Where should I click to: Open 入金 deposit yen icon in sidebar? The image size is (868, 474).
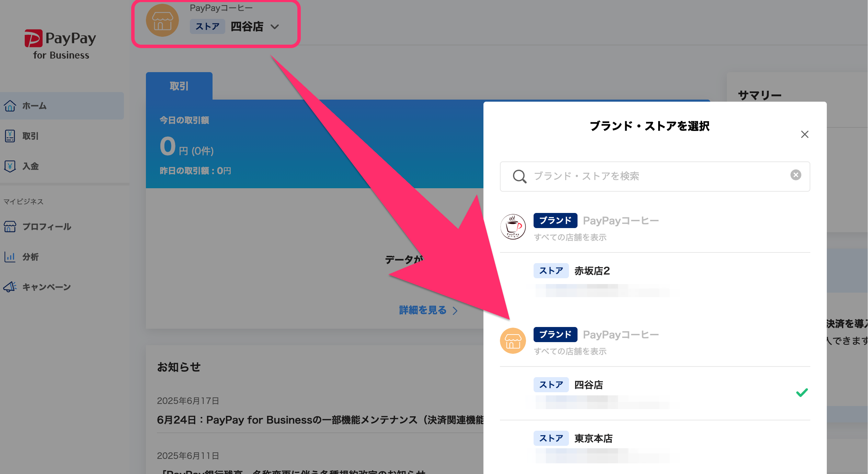click(10, 166)
